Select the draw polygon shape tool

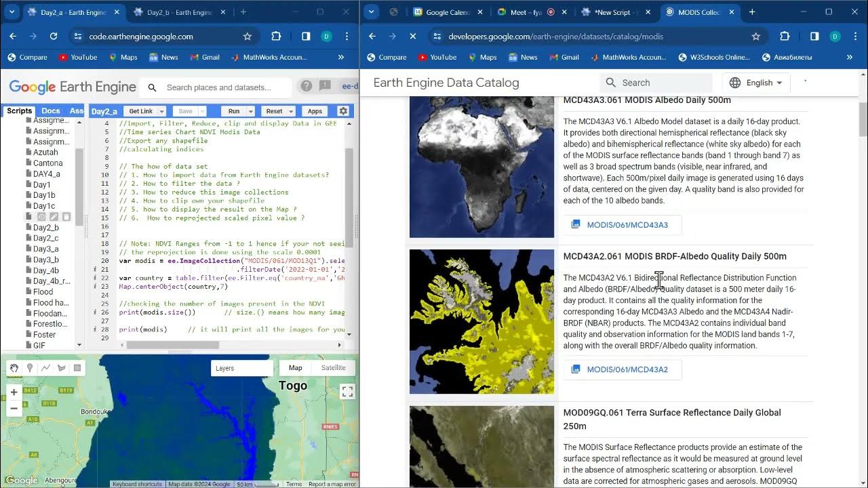pyautogui.click(x=61, y=368)
